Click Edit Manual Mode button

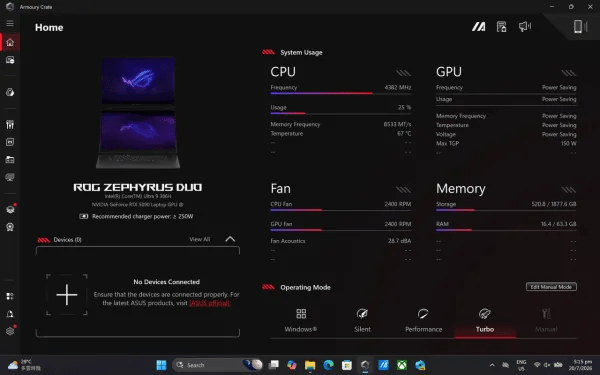[551, 287]
